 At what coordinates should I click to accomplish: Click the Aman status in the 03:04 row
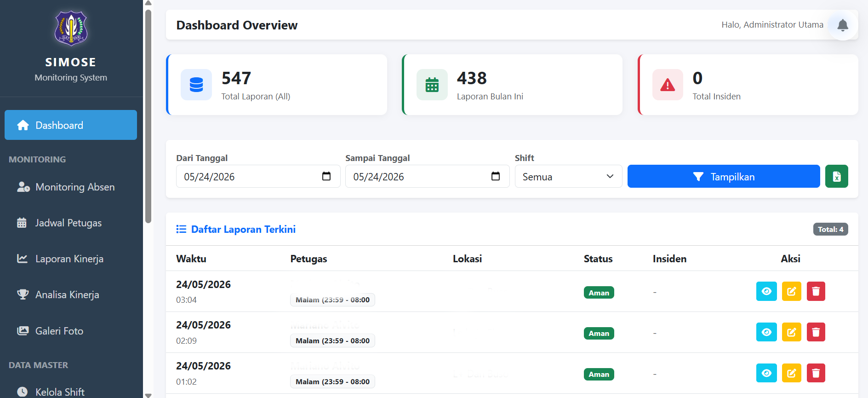click(599, 293)
